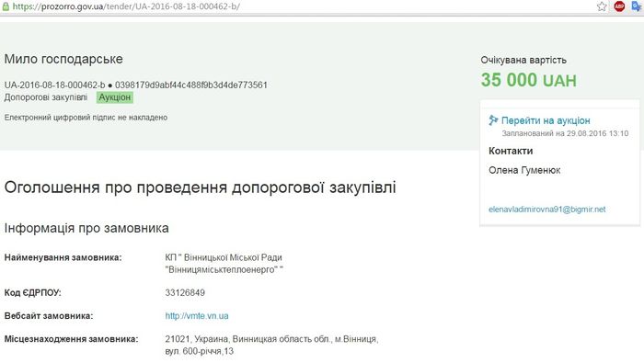This screenshot has height=363, width=644.
Task: Click the 'Очікувана вартість' label
Action: coord(523,60)
